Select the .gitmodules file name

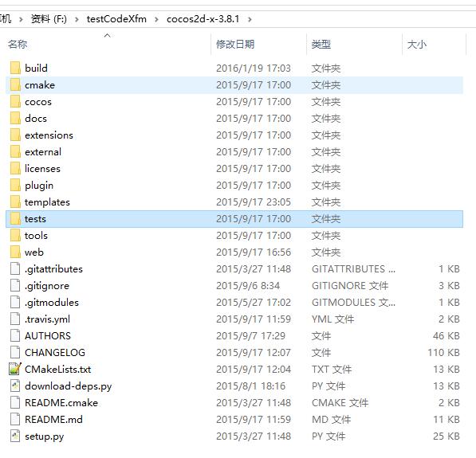click(52, 303)
